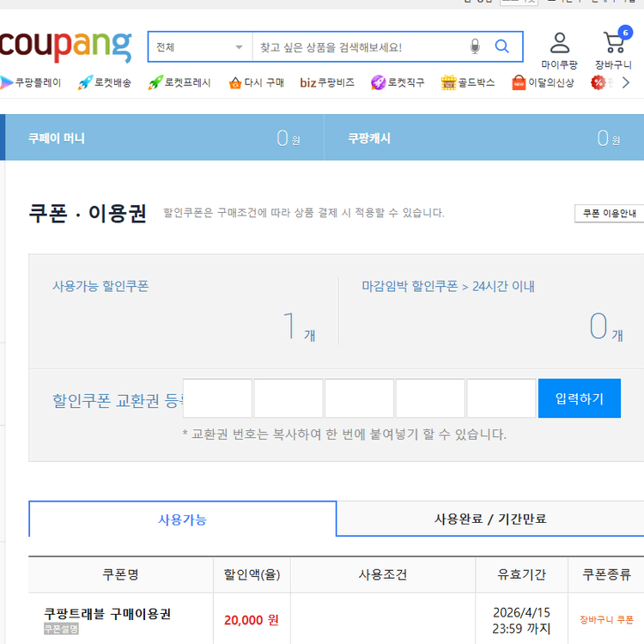Go to 로켓배송 rocket delivery
Screen dimensions: 644x644
coord(105,82)
